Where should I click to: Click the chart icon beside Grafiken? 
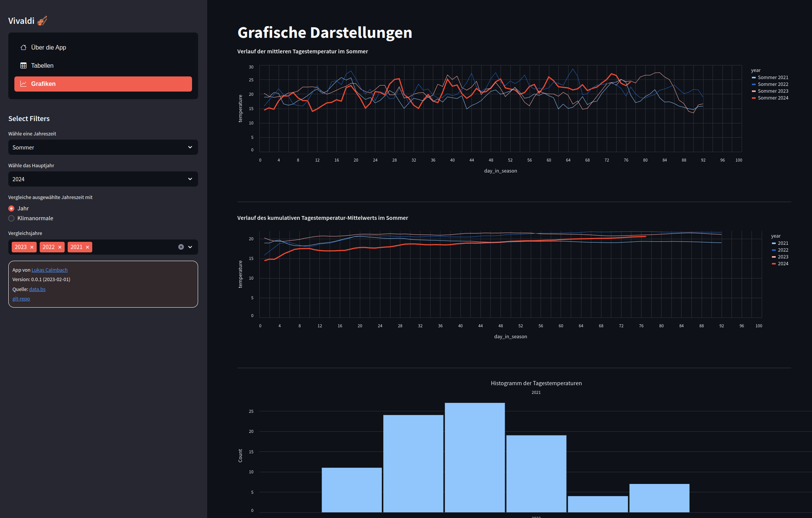[x=23, y=84]
